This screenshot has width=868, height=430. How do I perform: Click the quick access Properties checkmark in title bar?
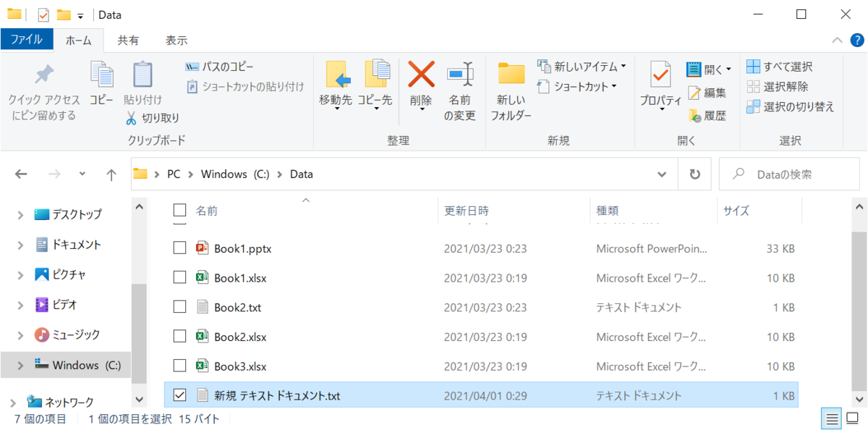tap(43, 14)
